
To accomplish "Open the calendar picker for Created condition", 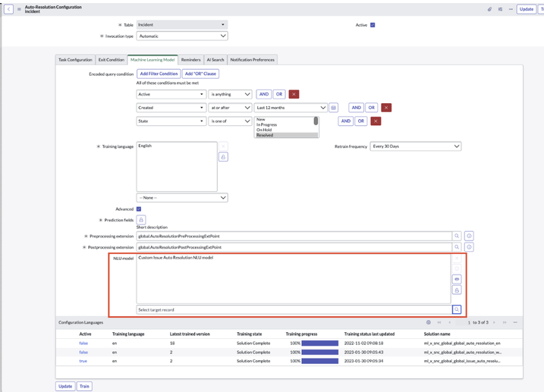I will click(x=333, y=108).
